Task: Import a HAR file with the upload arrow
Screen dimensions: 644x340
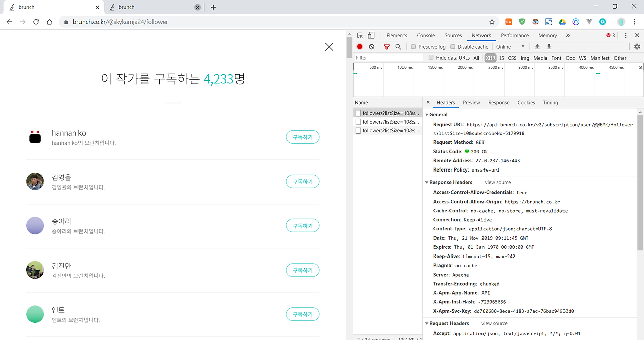Action: [537, 47]
